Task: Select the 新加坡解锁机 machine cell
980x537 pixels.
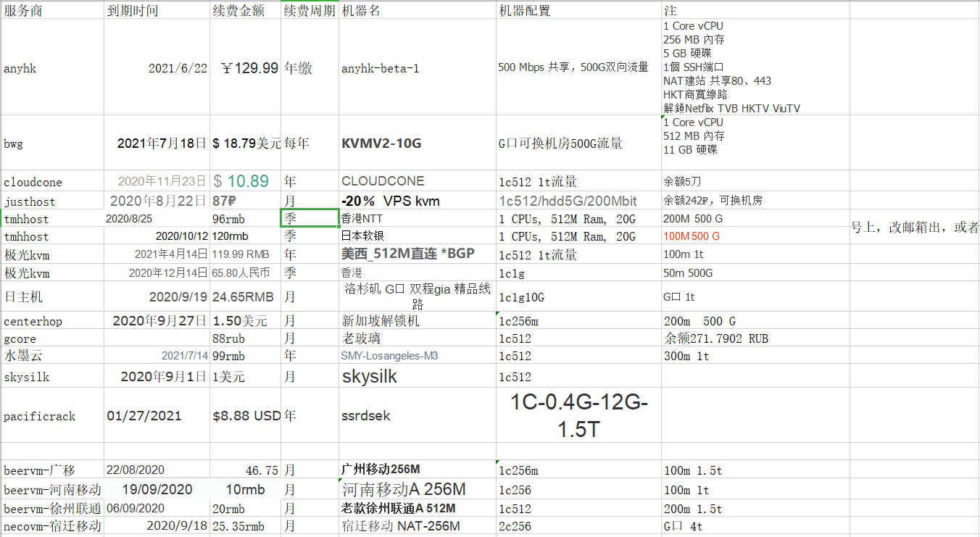Action: point(418,321)
